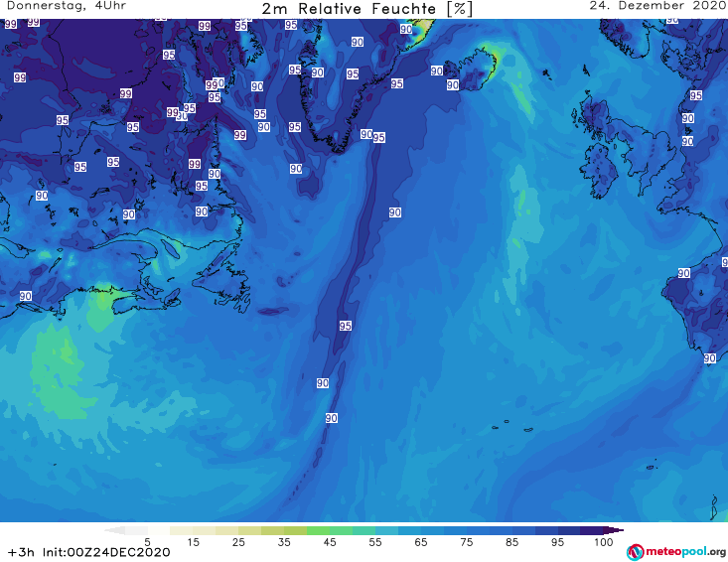Screen dimensions: 728x562
Task: Click the dark purple arrow ending the color scale
Action: click(x=614, y=530)
